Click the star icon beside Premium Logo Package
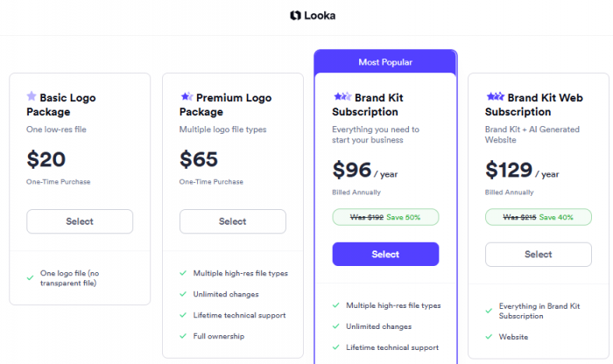This screenshot has height=364, width=613. (x=187, y=96)
